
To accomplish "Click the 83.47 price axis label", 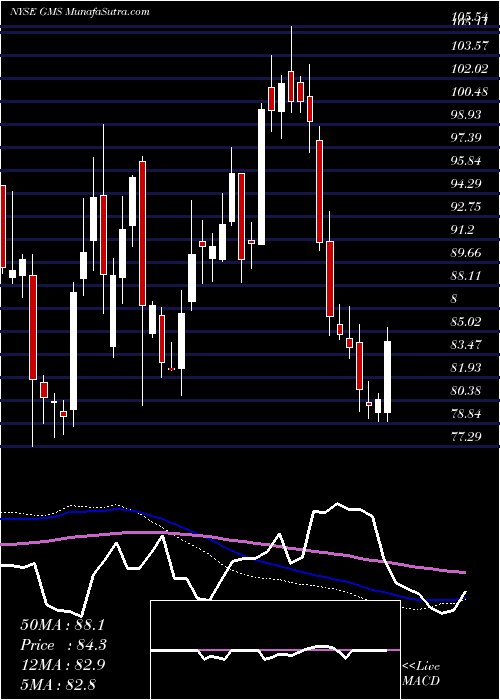I will pos(467,345).
